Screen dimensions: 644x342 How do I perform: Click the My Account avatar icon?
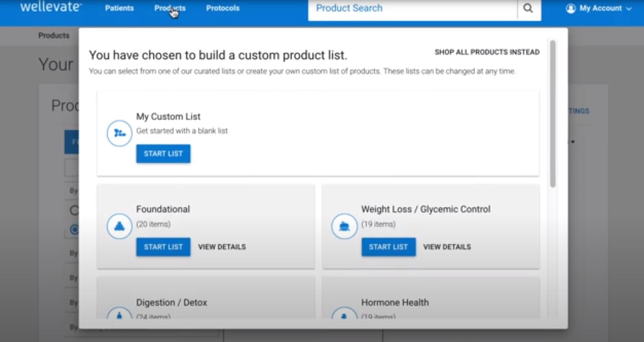click(x=570, y=8)
